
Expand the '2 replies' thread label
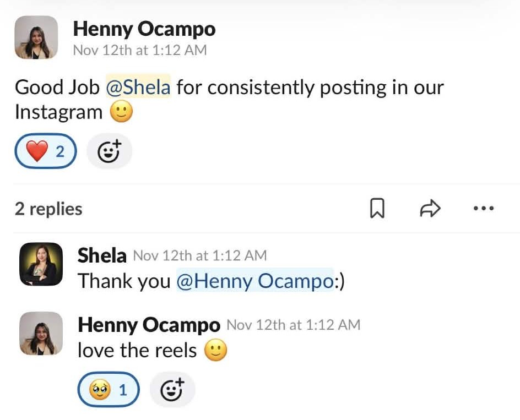[48, 209]
